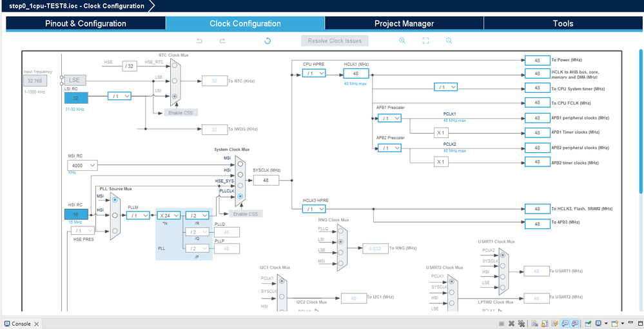Click the Remove Launch X icon
The image size is (644, 329).
pyautogui.click(x=511, y=324)
